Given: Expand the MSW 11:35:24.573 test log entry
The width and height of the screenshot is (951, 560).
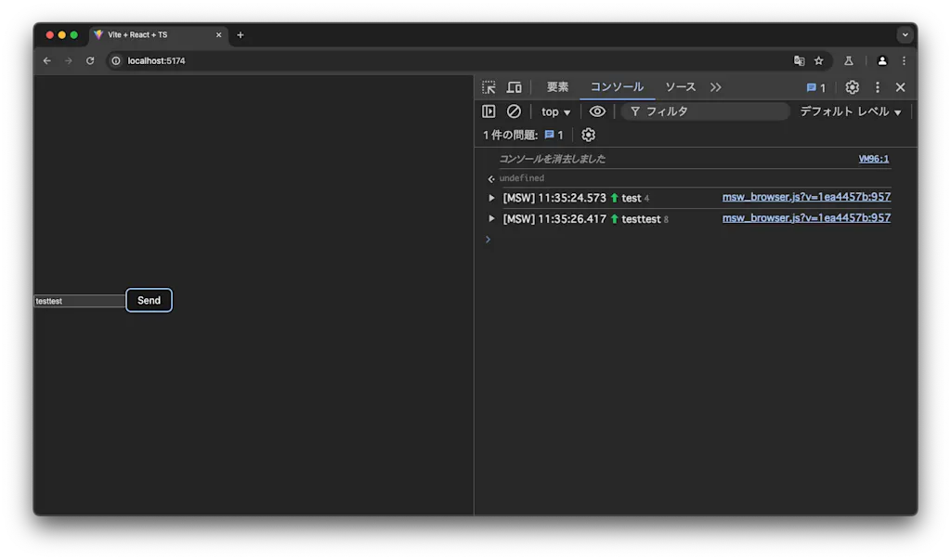Looking at the screenshot, I should (x=491, y=198).
